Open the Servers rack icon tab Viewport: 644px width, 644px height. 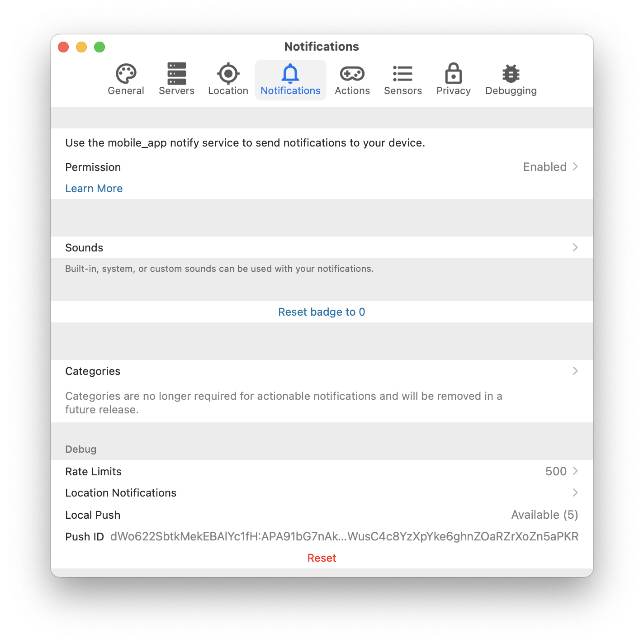(x=176, y=80)
